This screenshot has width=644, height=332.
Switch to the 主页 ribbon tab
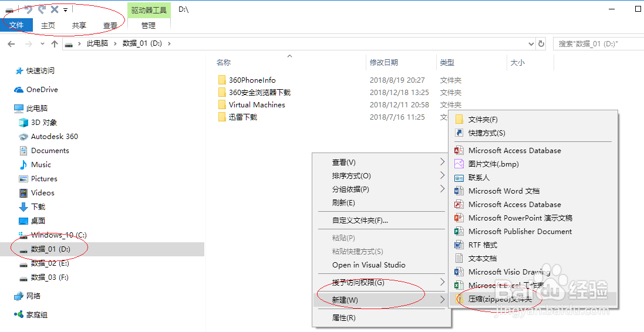48,25
